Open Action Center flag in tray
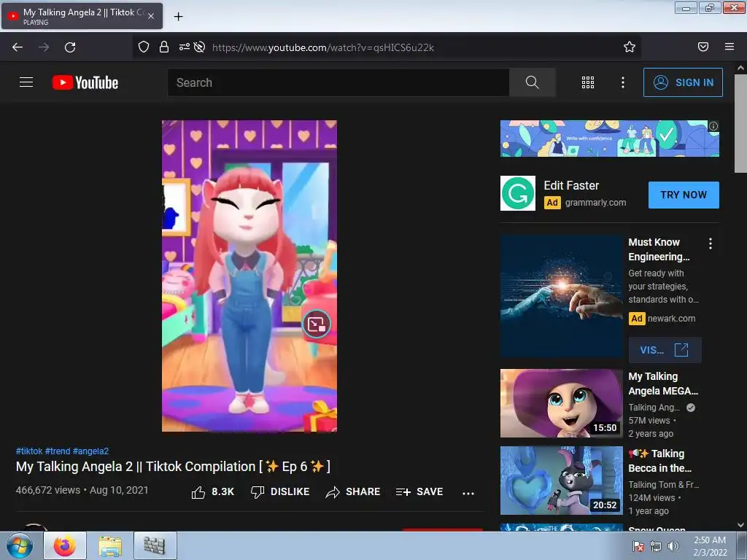 click(x=638, y=545)
